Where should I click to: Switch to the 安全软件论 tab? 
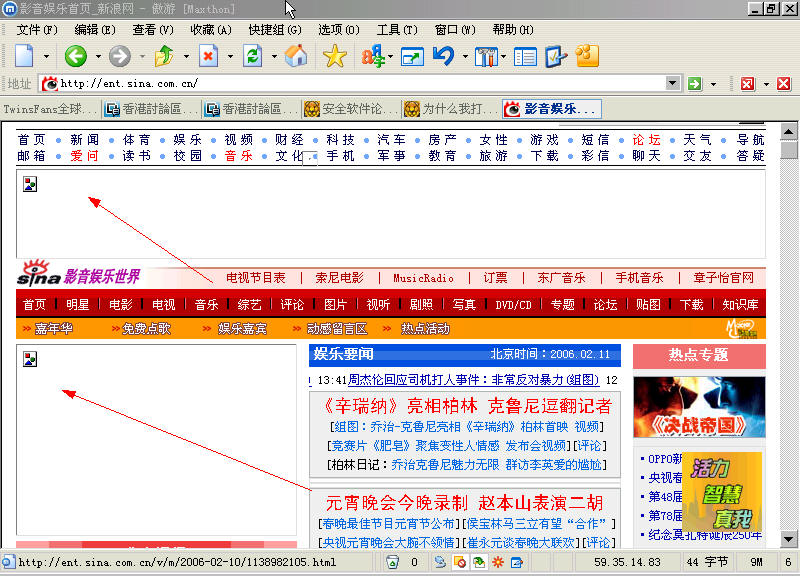tap(352, 109)
